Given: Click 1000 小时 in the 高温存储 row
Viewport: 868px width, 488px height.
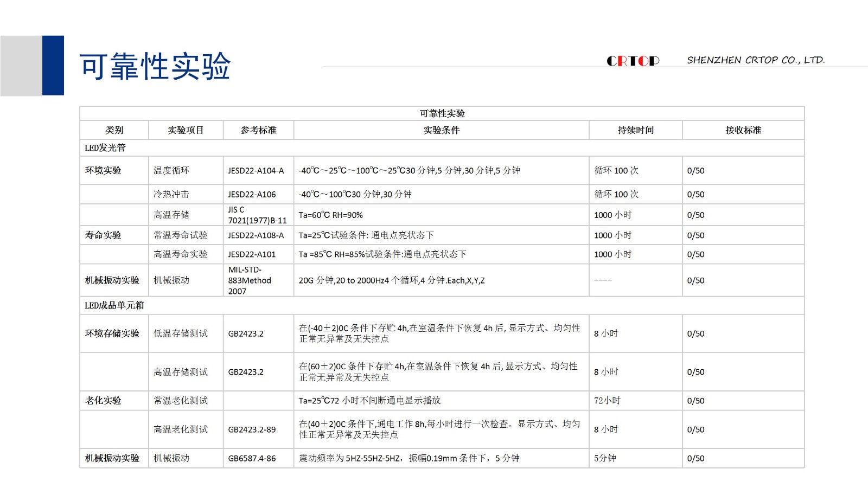Looking at the screenshot, I should point(635,215).
